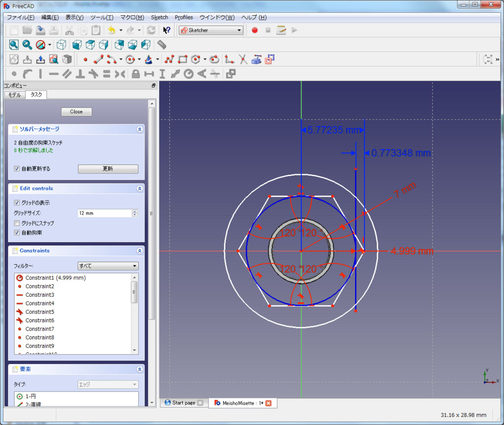Image resolution: width=504 pixels, height=425 pixels.
Task: Collapse the Edit controls section
Action: click(140, 188)
